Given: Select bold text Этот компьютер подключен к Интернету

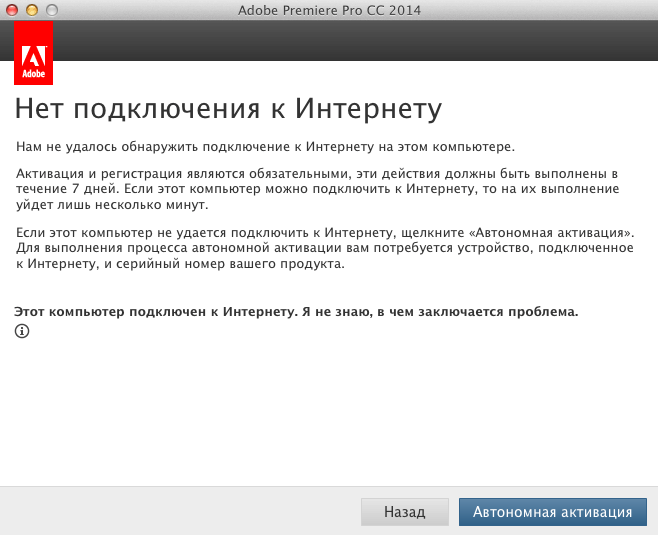Looking at the screenshot, I should click(x=156, y=312).
